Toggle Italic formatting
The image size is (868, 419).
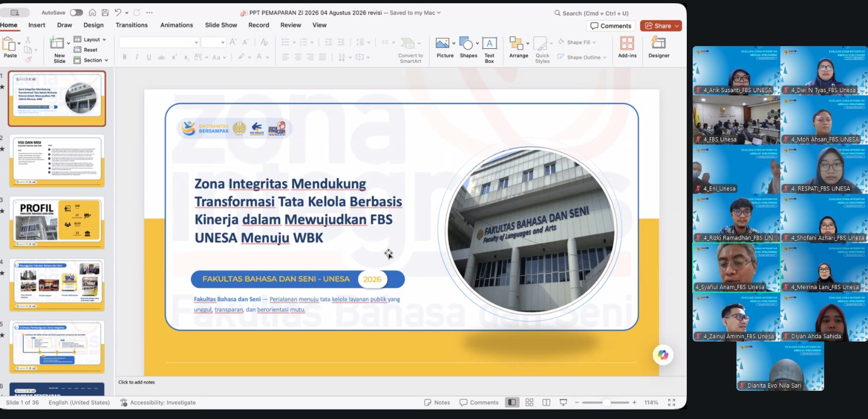pyautogui.click(x=137, y=57)
